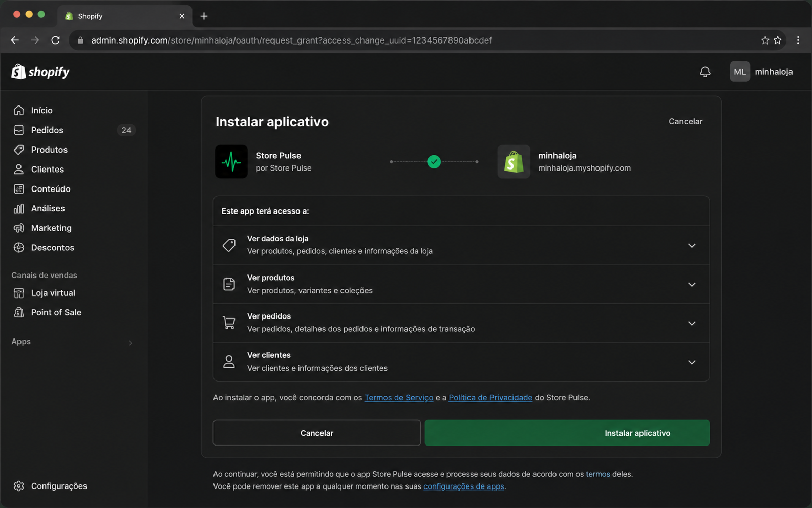Click the green Instalar aplicativo button
Image resolution: width=812 pixels, height=508 pixels.
point(567,433)
